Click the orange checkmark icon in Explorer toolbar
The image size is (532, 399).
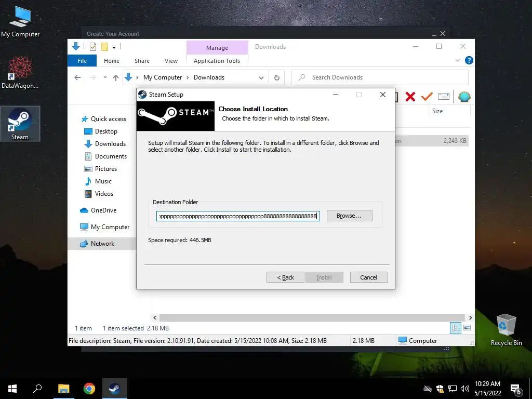pyautogui.click(x=427, y=97)
